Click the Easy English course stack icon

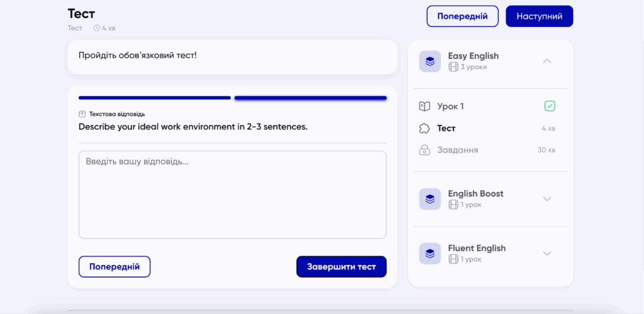(x=430, y=62)
